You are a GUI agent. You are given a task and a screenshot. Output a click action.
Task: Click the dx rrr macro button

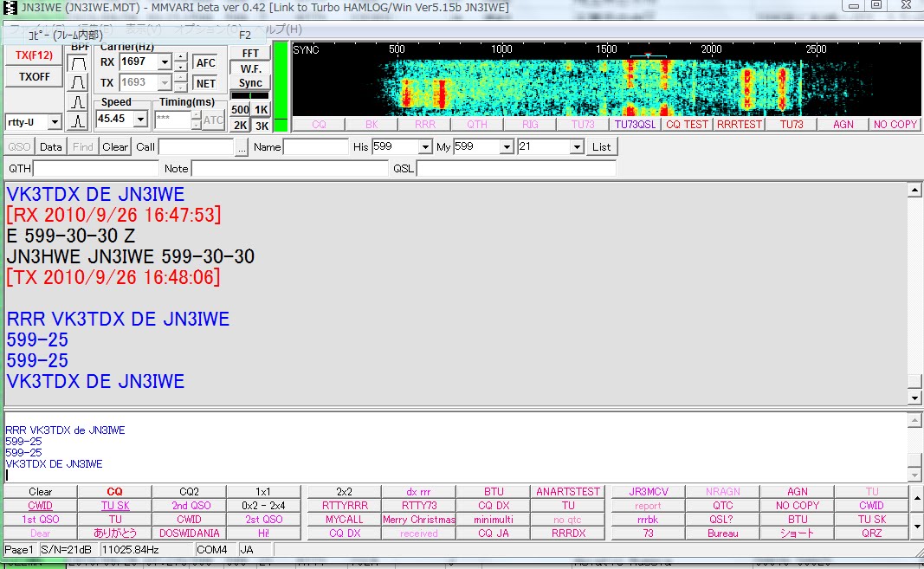coord(419,492)
